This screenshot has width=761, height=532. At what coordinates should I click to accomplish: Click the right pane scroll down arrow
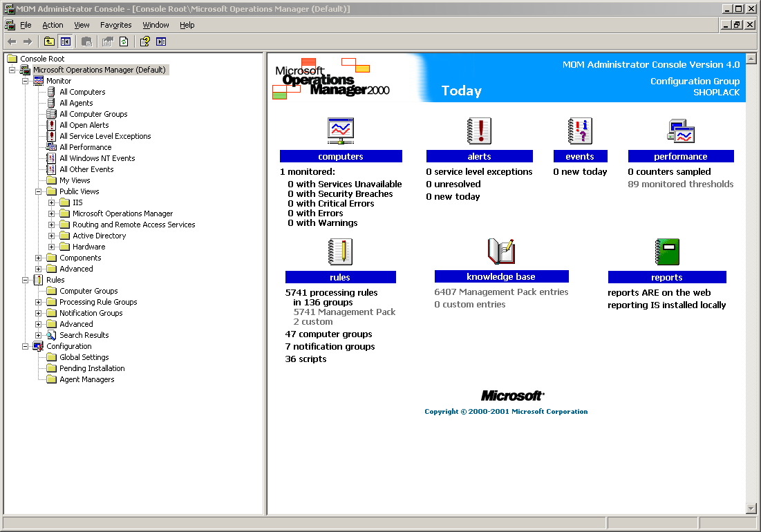(x=751, y=509)
